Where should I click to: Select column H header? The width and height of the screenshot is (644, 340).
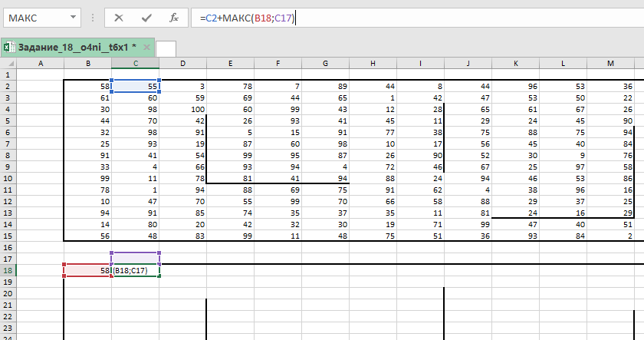[x=373, y=63]
